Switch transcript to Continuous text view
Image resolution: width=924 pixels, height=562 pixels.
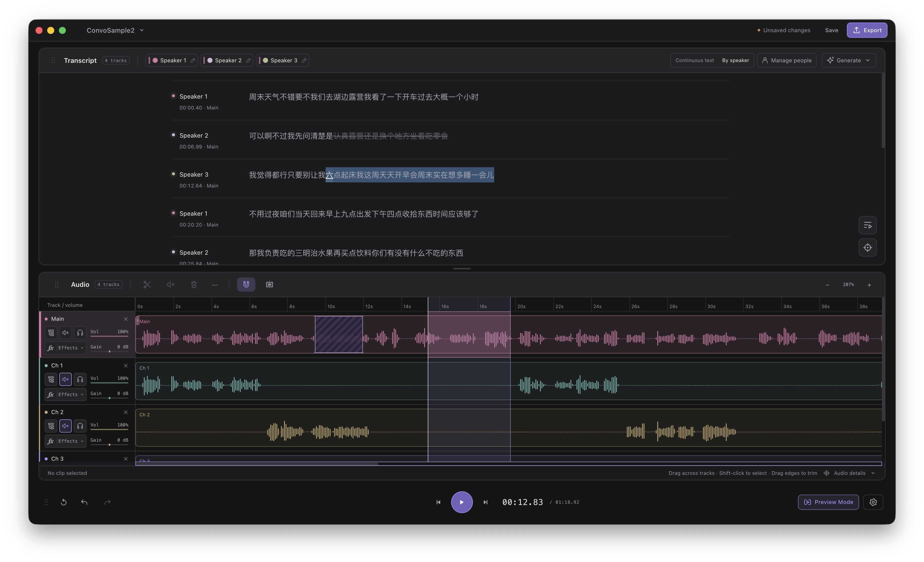pos(695,60)
